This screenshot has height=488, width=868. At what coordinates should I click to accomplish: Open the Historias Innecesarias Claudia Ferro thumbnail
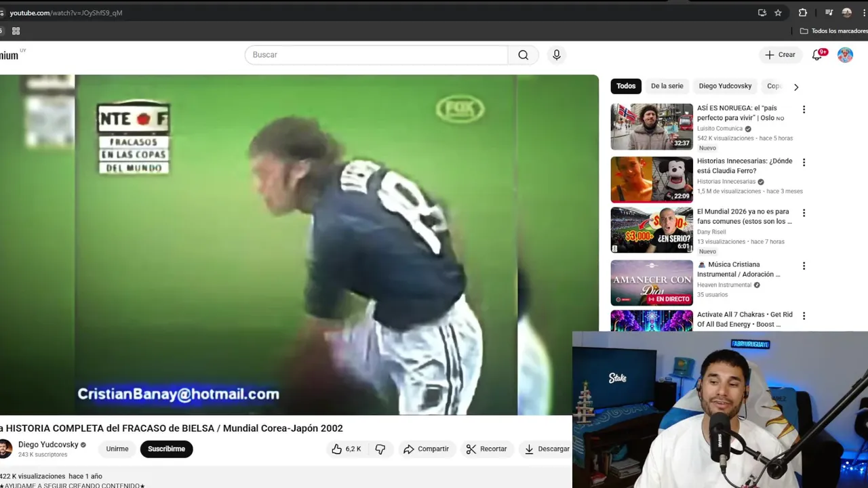tap(652, 180)
